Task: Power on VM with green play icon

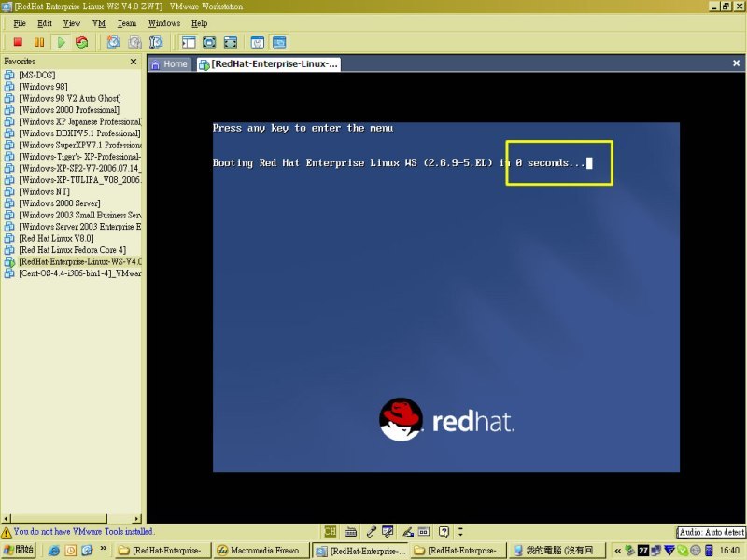Action: coord(61,42)
